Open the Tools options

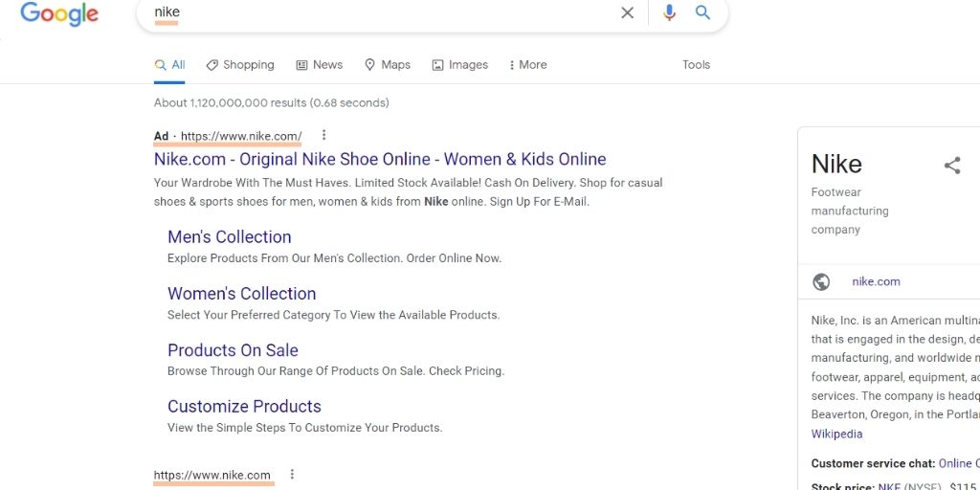click(697, 65)
